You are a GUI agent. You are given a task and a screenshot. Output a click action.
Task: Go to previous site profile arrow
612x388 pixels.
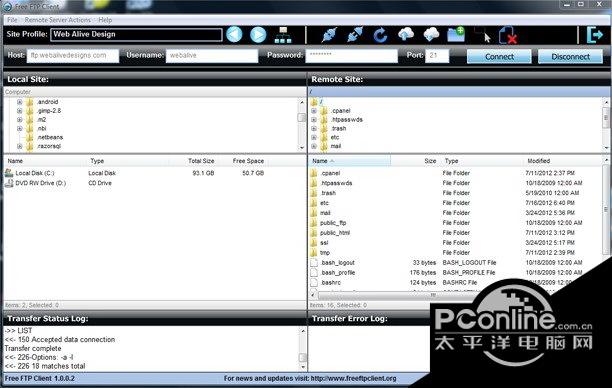234,34
